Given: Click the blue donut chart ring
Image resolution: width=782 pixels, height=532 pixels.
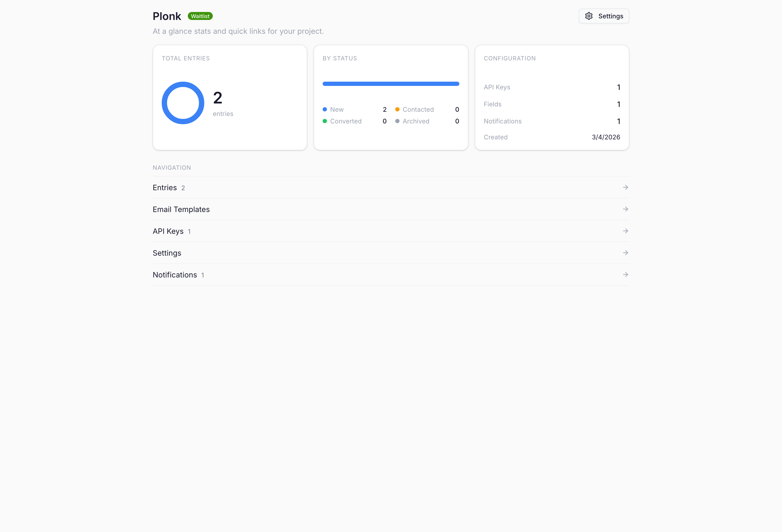Looking at the screenshot, I should click(165, 103).
